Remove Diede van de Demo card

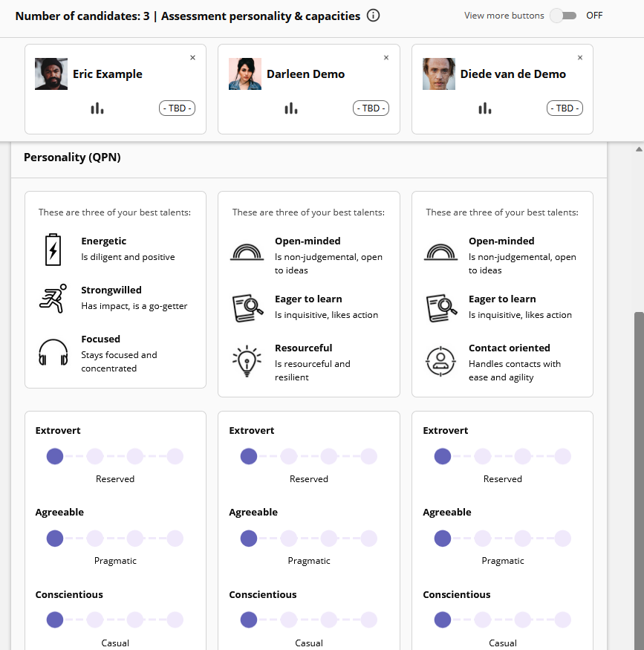[580, 58]
